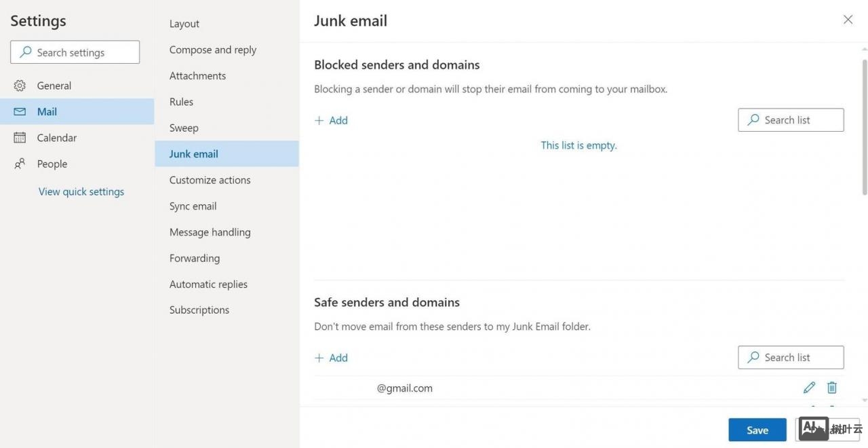Viewport: 868px width, 448px height.
Task: Click the Junk email panel scrollbar
Action: [864, 129]
